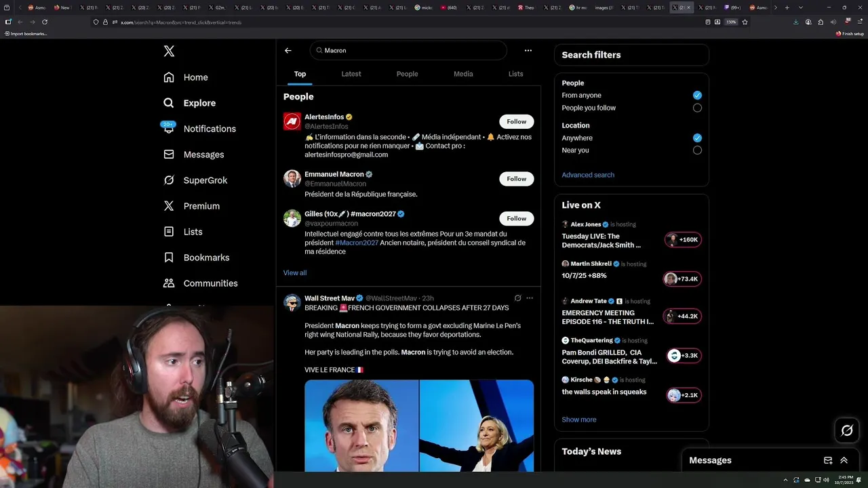
Task: Open Notifications bell with 20+ badge
Action: (x=169, y=128)
